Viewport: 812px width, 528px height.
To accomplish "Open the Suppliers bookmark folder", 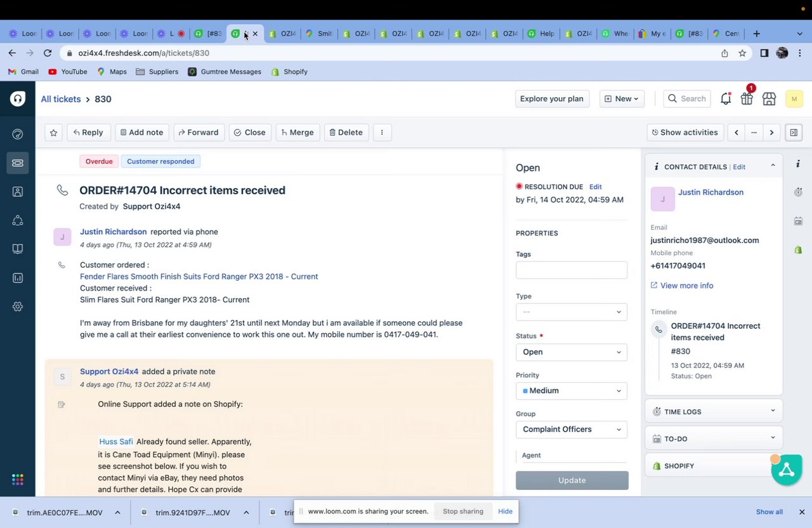I will tap(157, 72).
